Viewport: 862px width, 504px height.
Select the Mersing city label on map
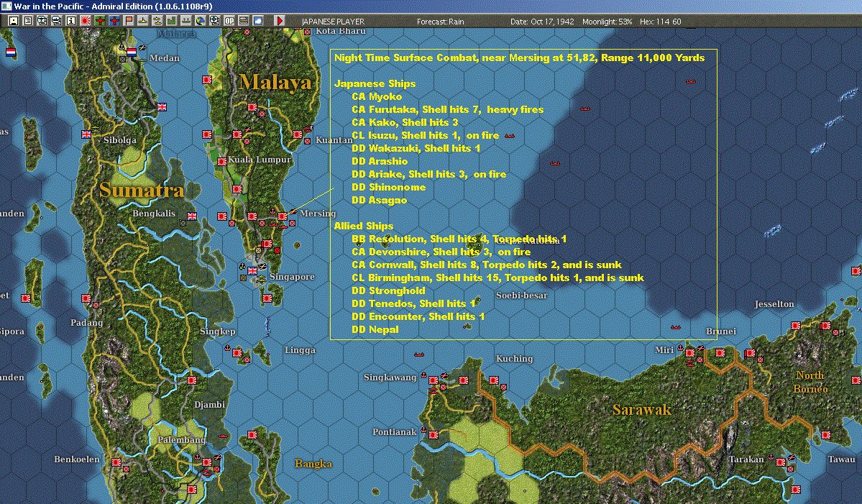click(318, 214)
